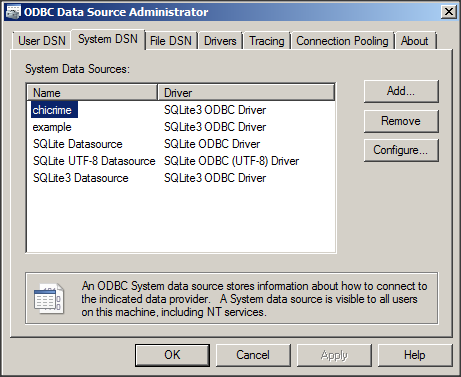
Task: Click SQLite3 ODBC Driver cell for chicrime
Action: click(x=215, y=110)
